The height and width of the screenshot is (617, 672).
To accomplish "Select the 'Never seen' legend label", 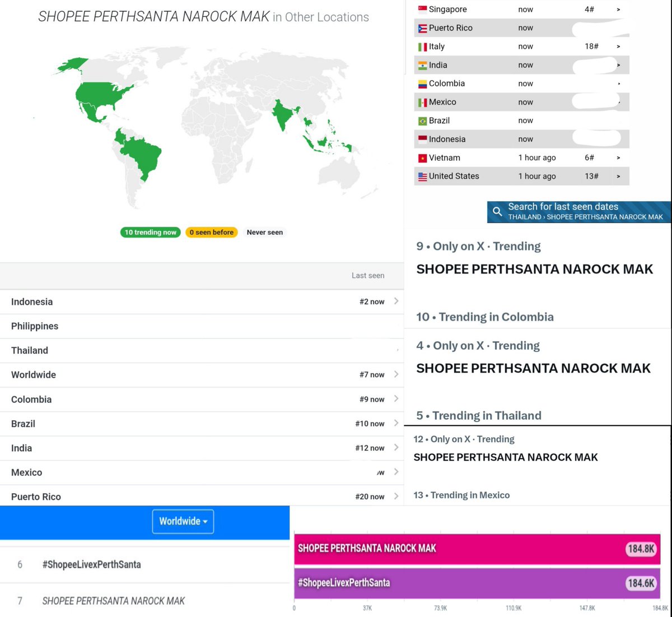I will tap(265, 232).
